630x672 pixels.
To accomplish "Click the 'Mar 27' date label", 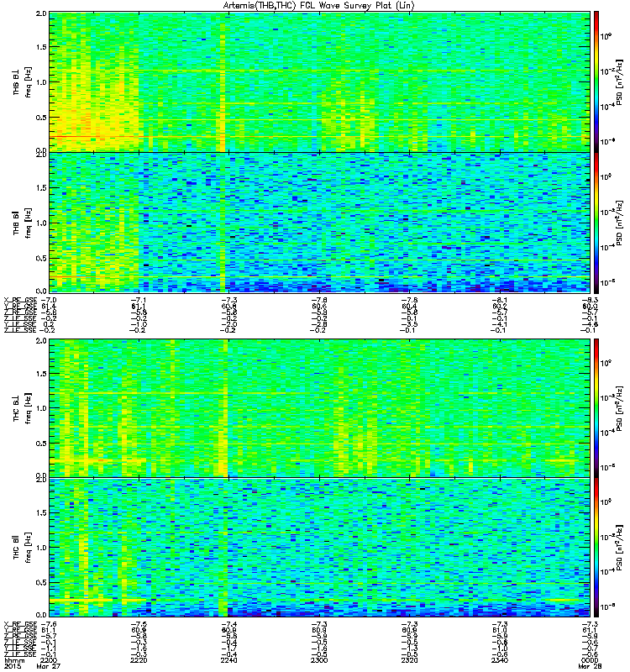I will tap(48, 666).
